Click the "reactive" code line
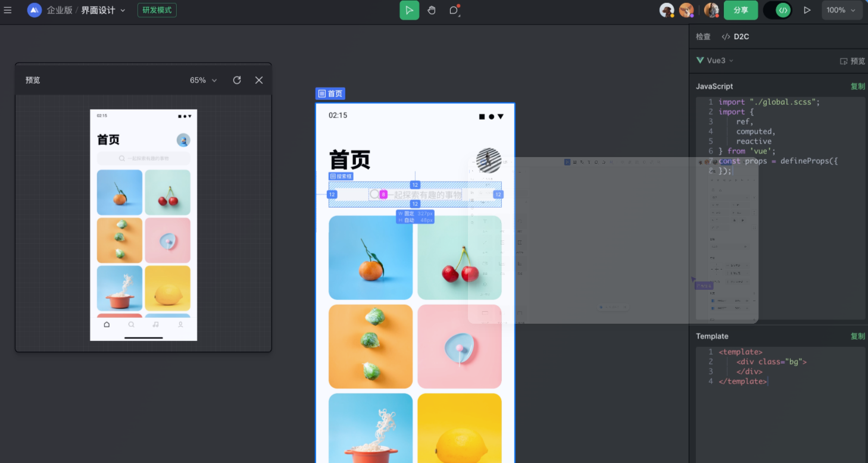 coord(754,141)
